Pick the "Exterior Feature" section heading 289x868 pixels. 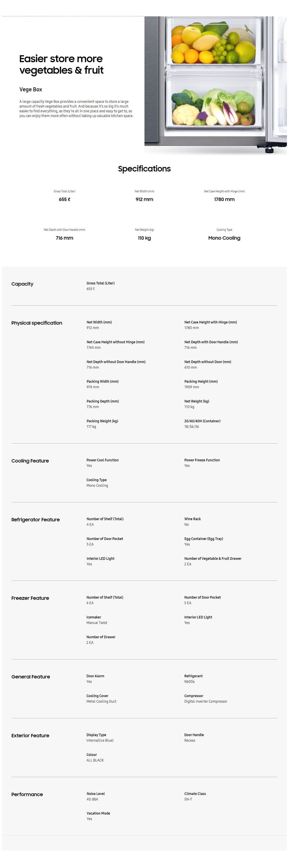(30, 736)
